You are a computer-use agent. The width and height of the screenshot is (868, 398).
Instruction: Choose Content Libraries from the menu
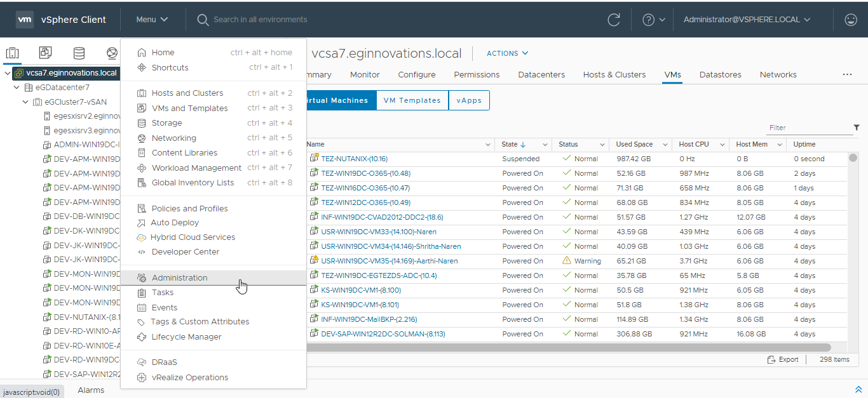click(x=214, y=152)
